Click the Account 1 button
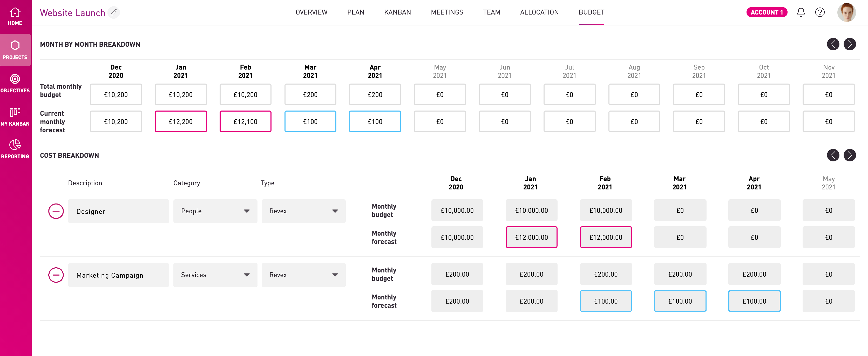 (x=767, y=12)
